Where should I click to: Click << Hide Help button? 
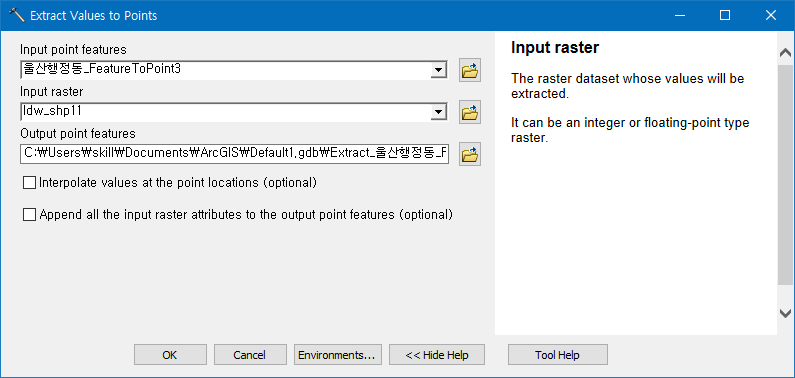(437, 355)
